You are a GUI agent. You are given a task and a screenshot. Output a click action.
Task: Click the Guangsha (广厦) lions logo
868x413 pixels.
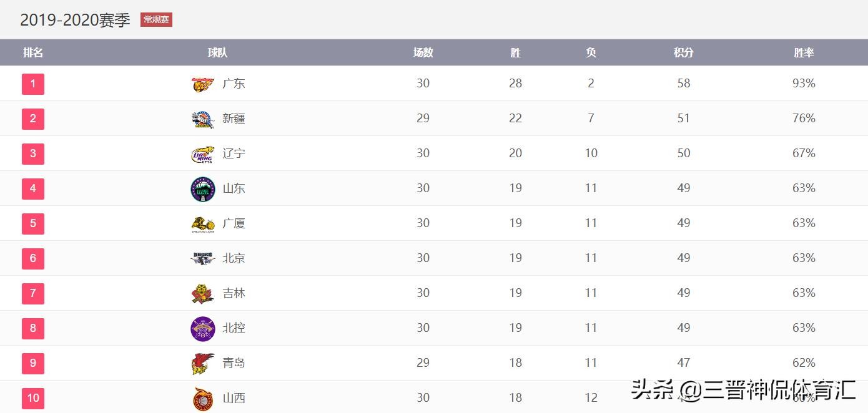click(203, 223)
